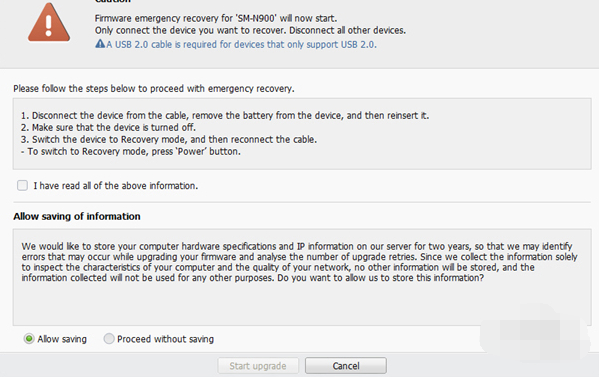
Task: Check the 'I have read all' checkbox
Action: click(23, 186)
